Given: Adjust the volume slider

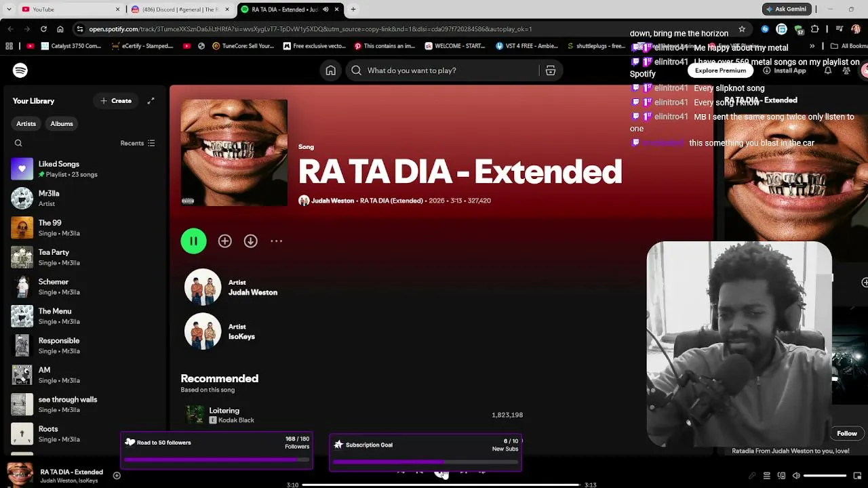Looking at the screenshot, I should click(825, 476).
